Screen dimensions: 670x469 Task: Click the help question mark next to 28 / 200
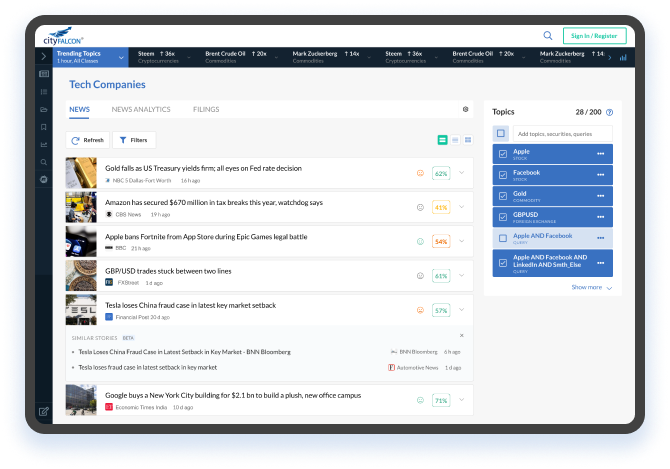610,112
